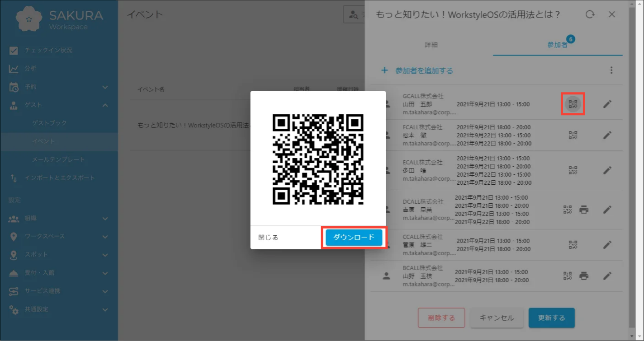Click the 削除する button
The height and width of the screenshot is (341, 644).
[441, 318]
